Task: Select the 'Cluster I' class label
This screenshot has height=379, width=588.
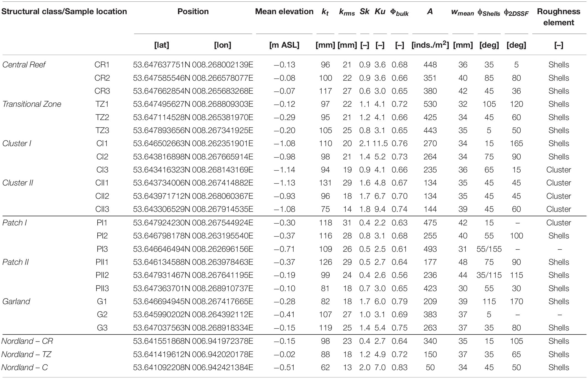Action: [17, 144]
